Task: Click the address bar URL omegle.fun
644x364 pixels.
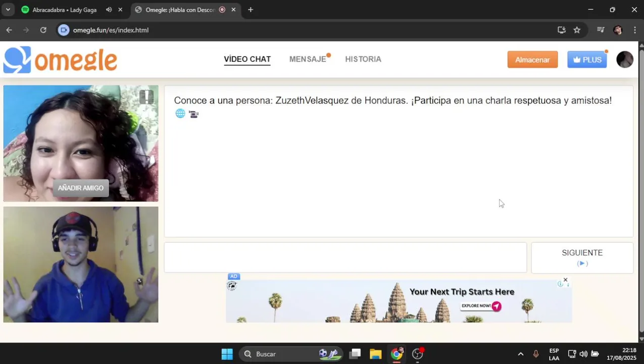Action: tap(111, 30)
